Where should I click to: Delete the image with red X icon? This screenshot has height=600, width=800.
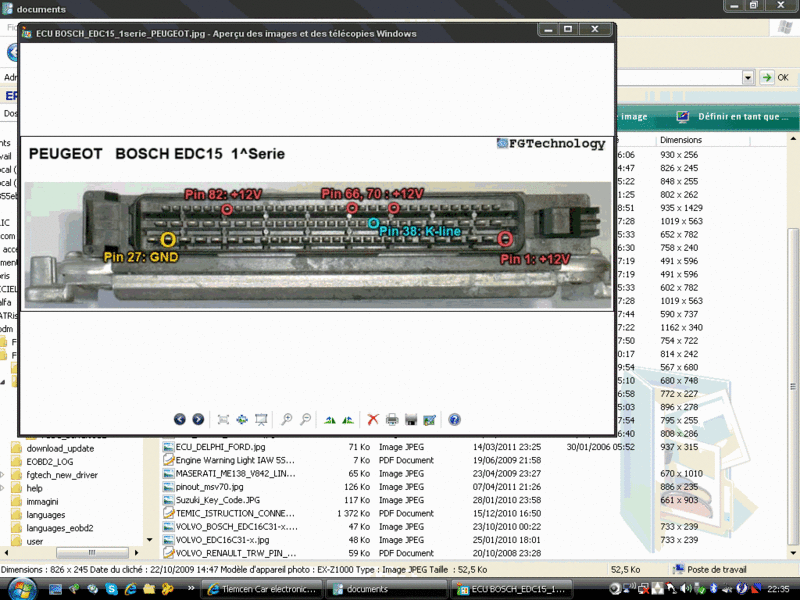coord(373,419)
